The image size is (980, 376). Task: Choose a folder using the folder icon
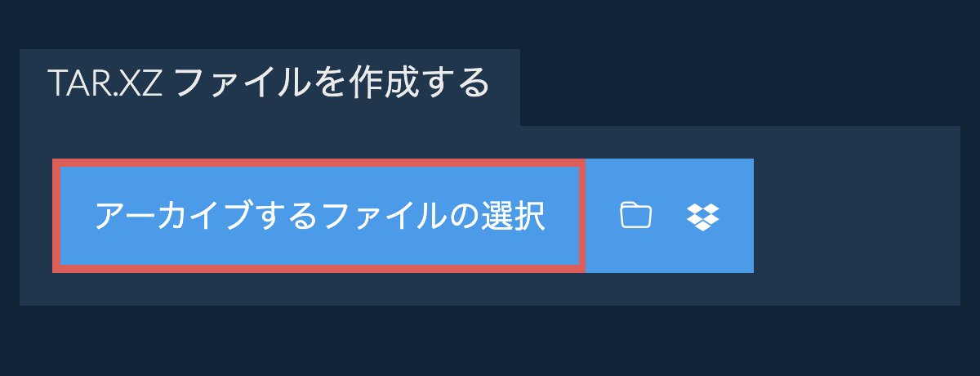[x=635, y=216]
